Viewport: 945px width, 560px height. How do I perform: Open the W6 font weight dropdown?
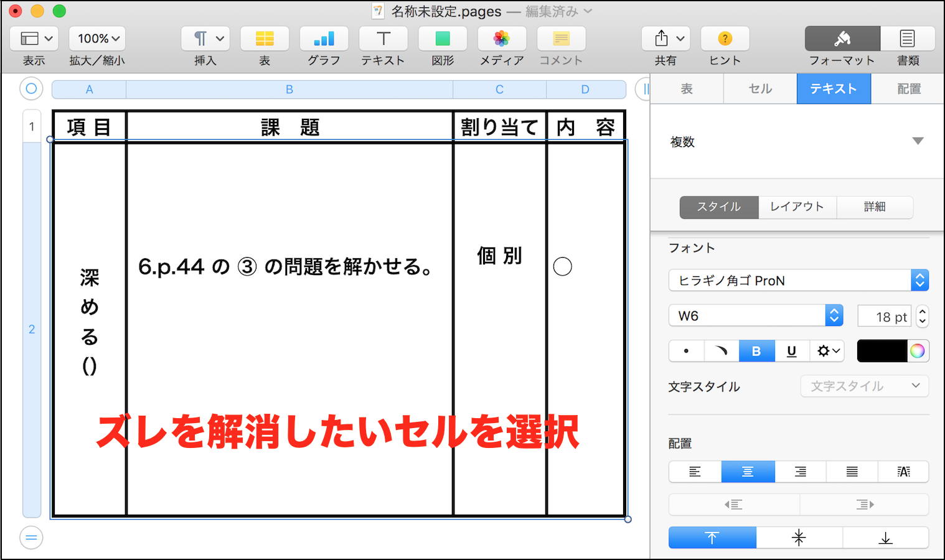(x=756, y=316)
